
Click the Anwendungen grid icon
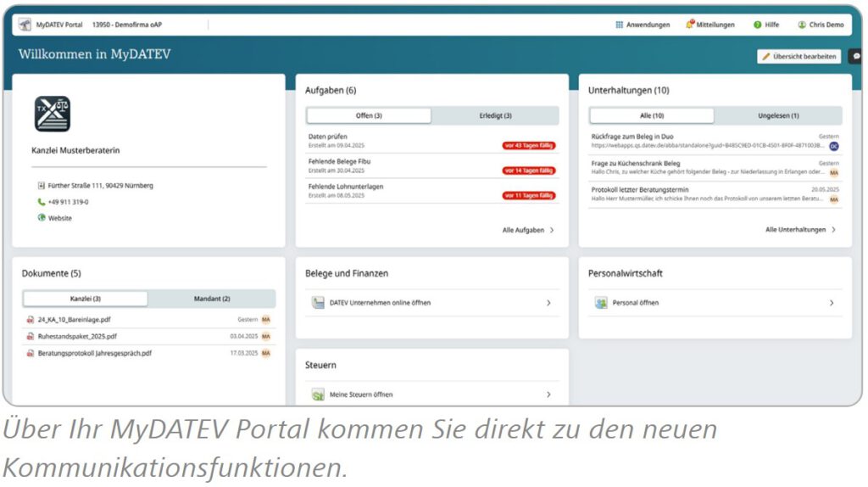pos(620,25)
